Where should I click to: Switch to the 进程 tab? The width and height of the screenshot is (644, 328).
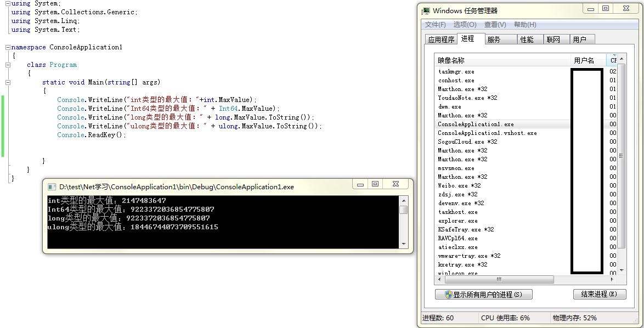click(471, 38)
